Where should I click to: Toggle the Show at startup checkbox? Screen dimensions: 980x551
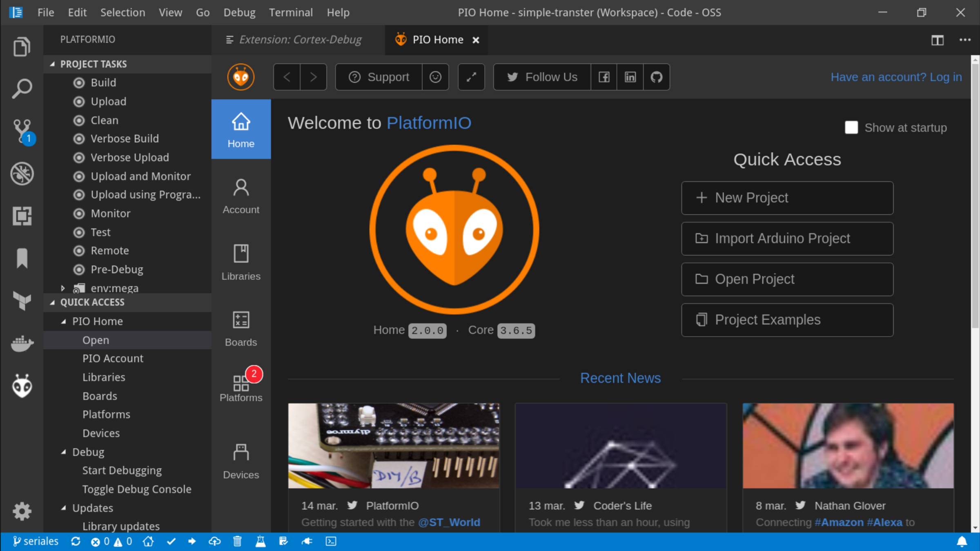click(x=851, y=128)
